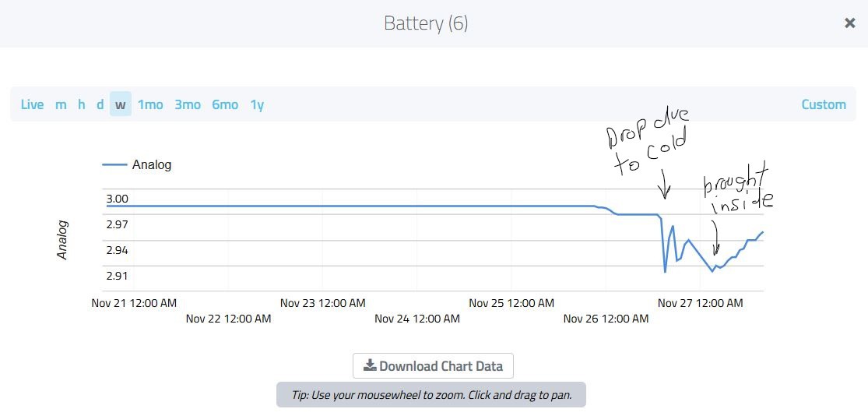Choose the 1y time range
The height and width of the screenshot is (416, 868).
tap(257, 104)
